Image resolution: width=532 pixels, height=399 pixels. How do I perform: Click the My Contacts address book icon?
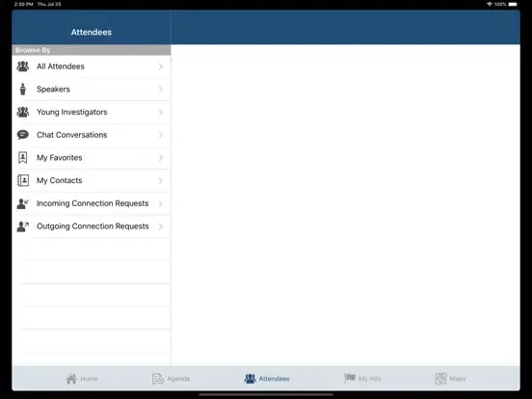tap(23, 180)
